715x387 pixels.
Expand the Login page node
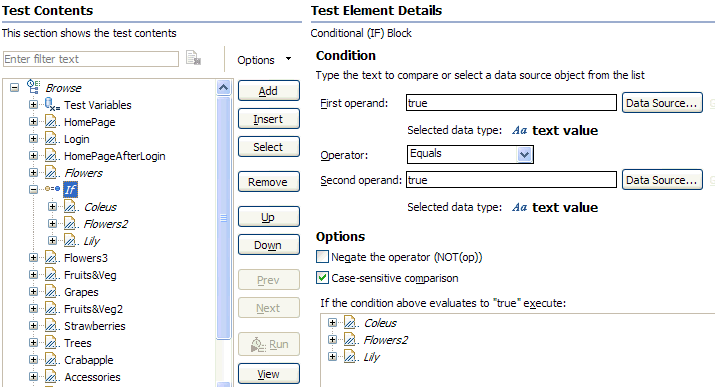33,139
